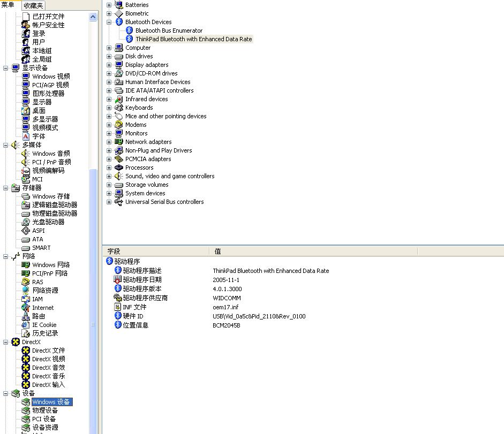Expand the Network adapters node

point(109,142)
